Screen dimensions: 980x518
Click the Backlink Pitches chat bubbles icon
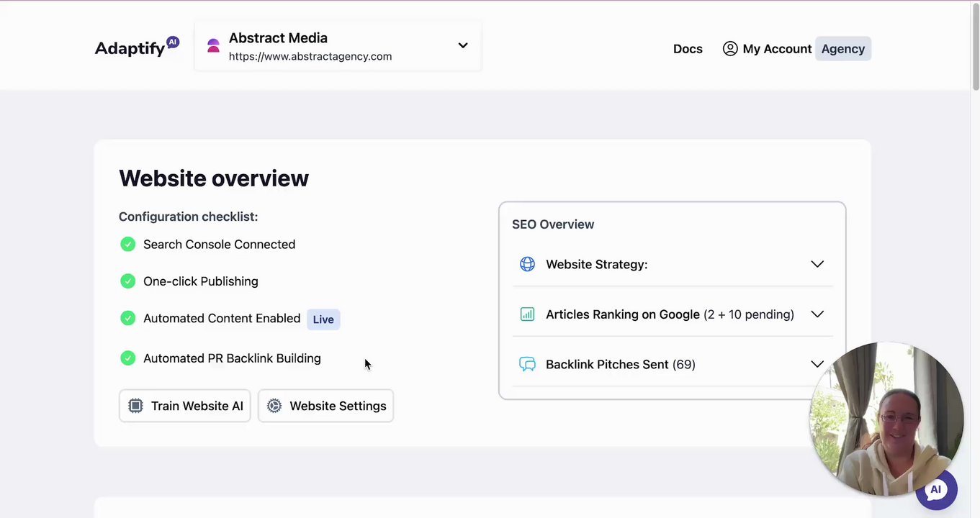[x=527, y=364]
